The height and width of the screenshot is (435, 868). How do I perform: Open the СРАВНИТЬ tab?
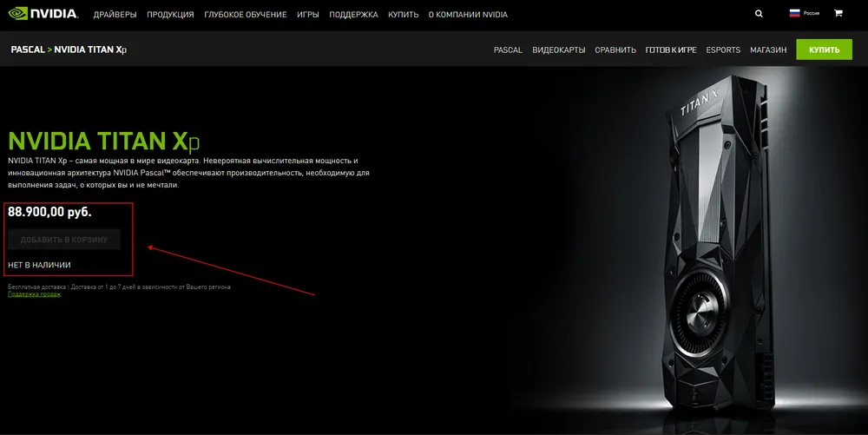[615, 49]
